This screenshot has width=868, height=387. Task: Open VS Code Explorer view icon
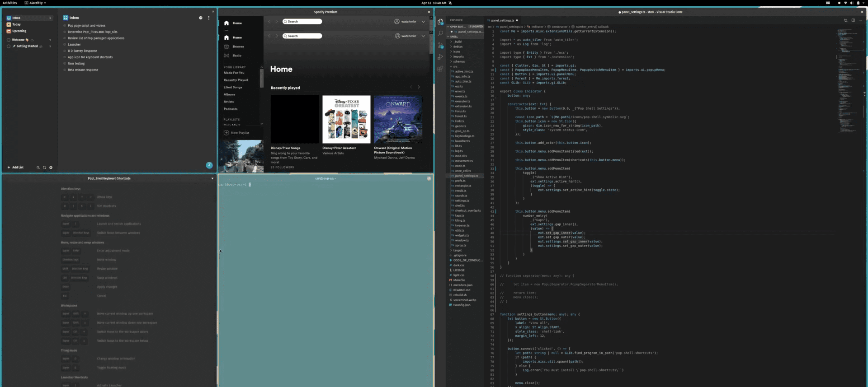[x=440, y=22]
